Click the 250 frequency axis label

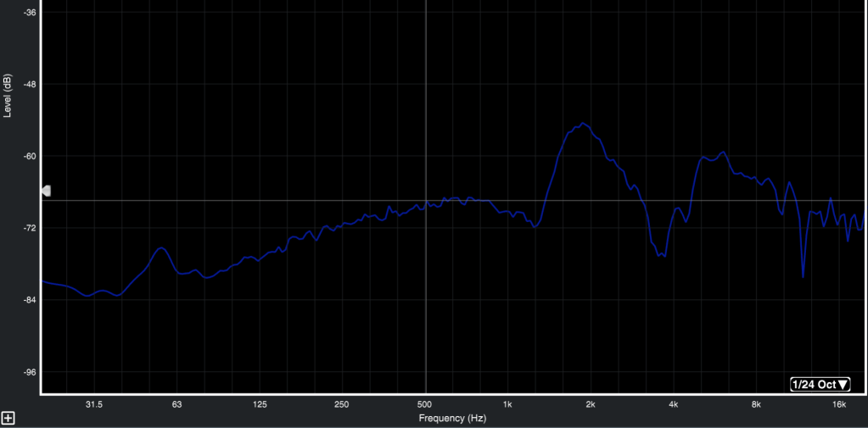click(342, 405)
